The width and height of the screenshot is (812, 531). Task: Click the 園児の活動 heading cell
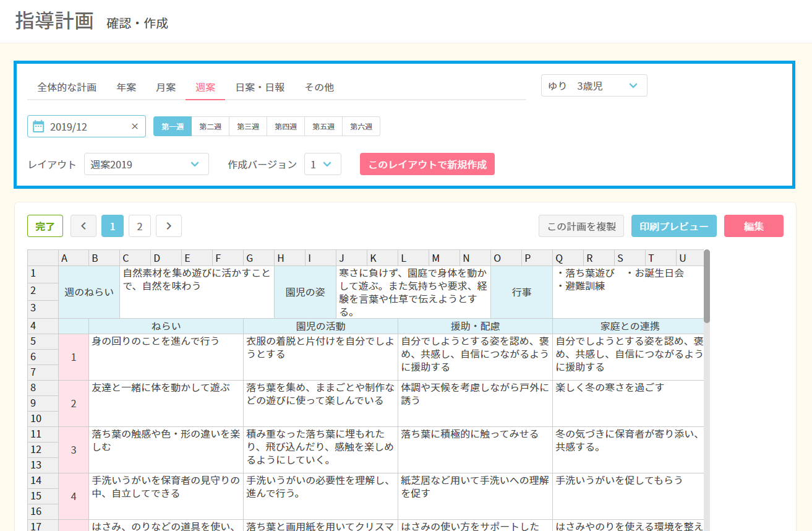pos(321,326)
